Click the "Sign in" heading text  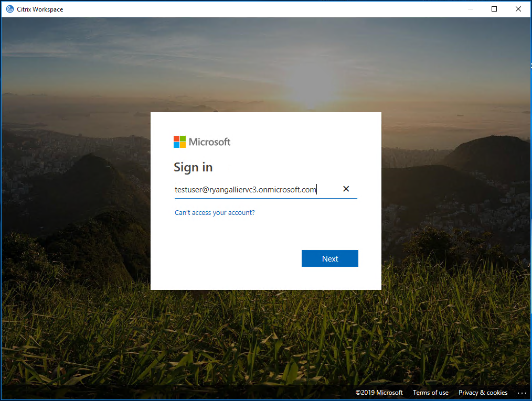pos(193,167)
